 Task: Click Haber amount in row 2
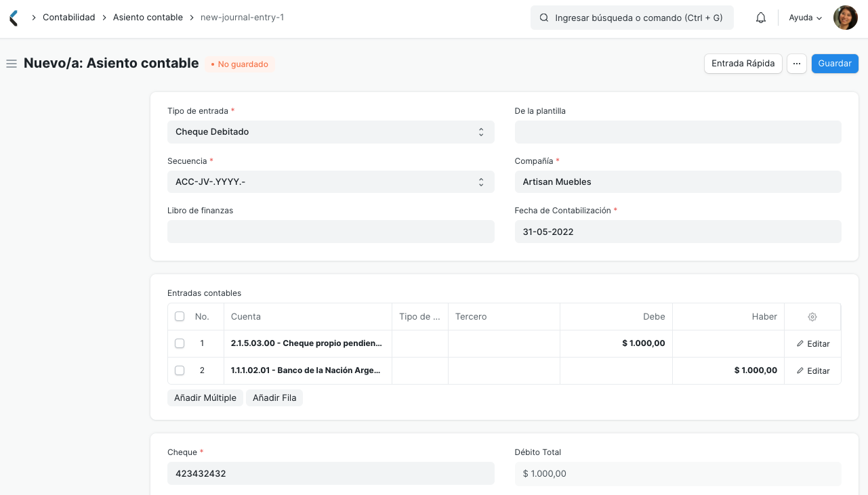[x=728, y=370]
